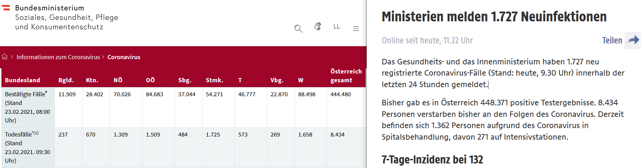Click headline 'Ministerien melden 1.727 Neuinfektionen'
This screenshot has width=644, height=168.
tap(494, 16)
